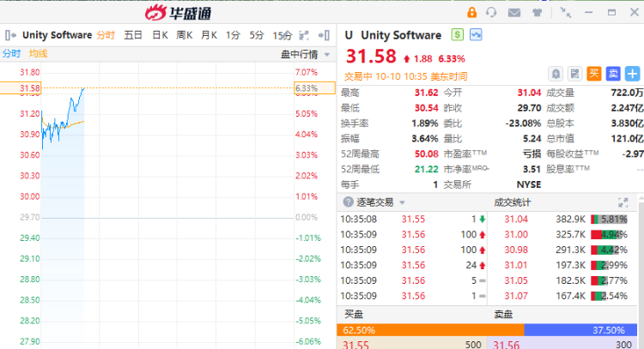
Task: Open the note/edit icon beside the bell
Action: pyautogui.click(x=575, y=74)
